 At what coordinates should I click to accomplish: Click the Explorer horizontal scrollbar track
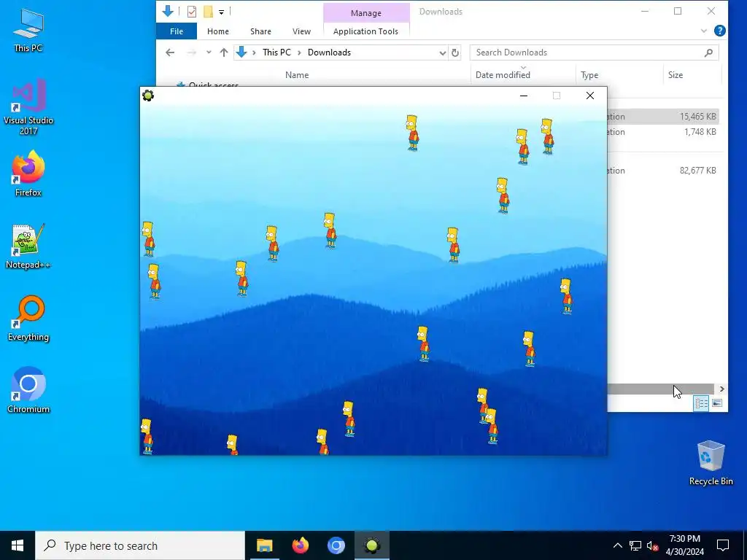pyautogui.click(x=662, y=389)
